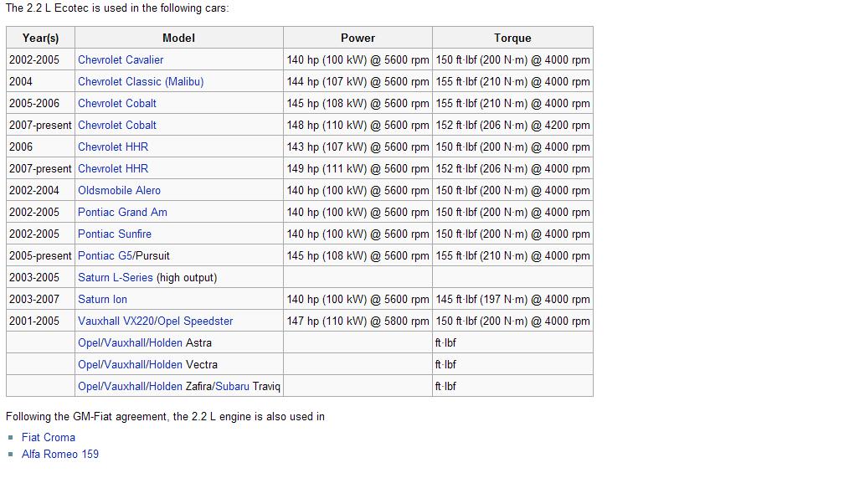The image size is (844, 504).
Task: Open Chevrolet Cobalt link in 2007-present row
Action: [x=117, y=125]
